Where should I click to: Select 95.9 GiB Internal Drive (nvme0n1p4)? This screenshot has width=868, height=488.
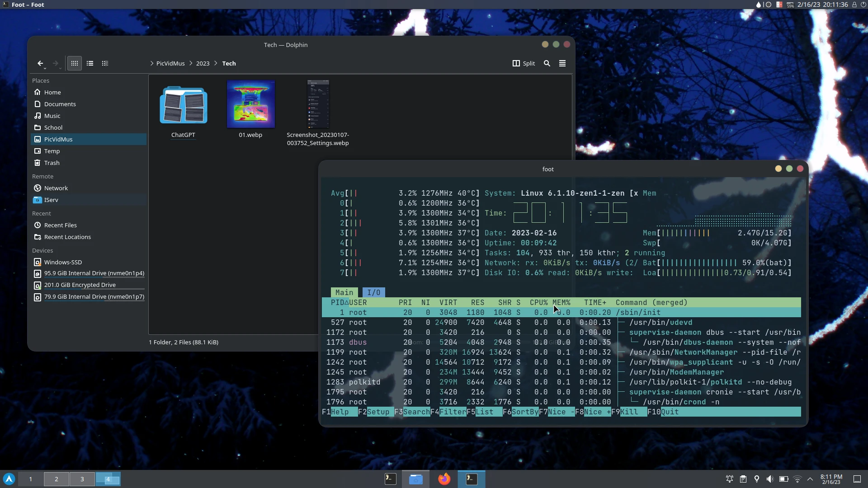click(x=89, y=273)
